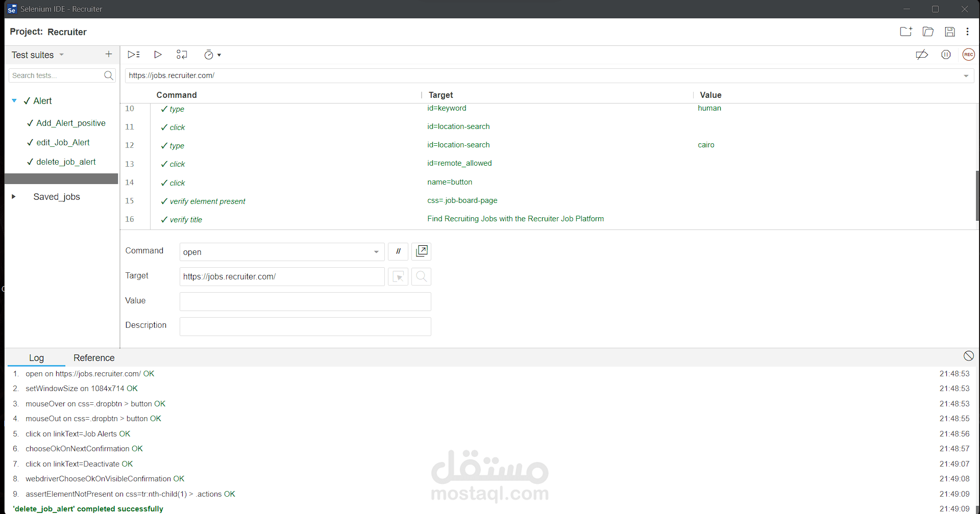This screenshot has height=514, width=980.
Task: Click value cell 'human'
Action: point(709,108)
